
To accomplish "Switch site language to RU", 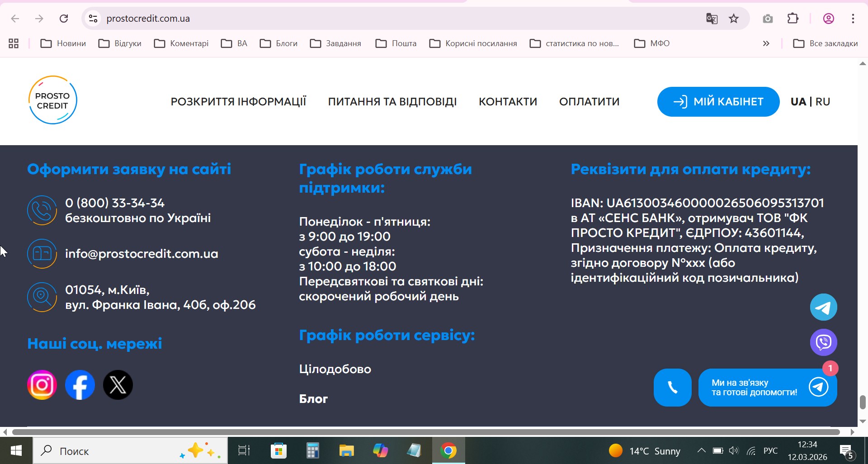I will coord(823,102).
